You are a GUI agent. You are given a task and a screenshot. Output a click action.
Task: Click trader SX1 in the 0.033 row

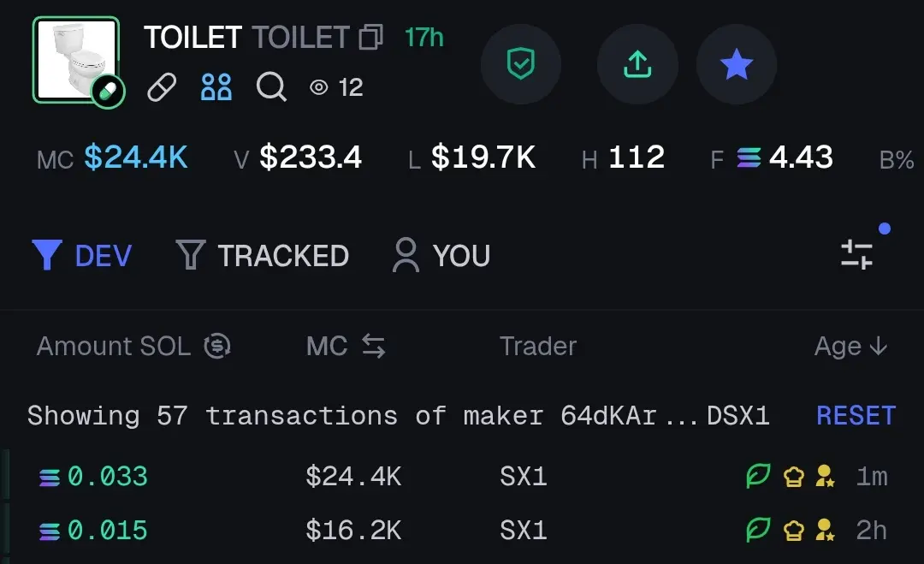(x=524, y=476)
